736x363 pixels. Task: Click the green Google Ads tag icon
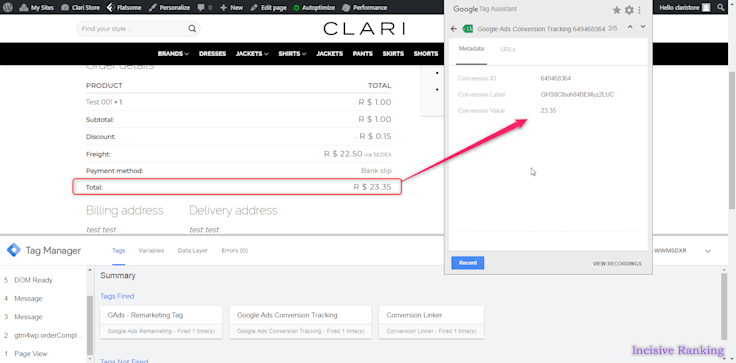467,29
